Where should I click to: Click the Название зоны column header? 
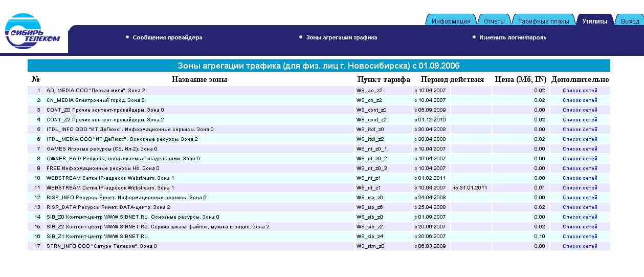tap(199, 79)
